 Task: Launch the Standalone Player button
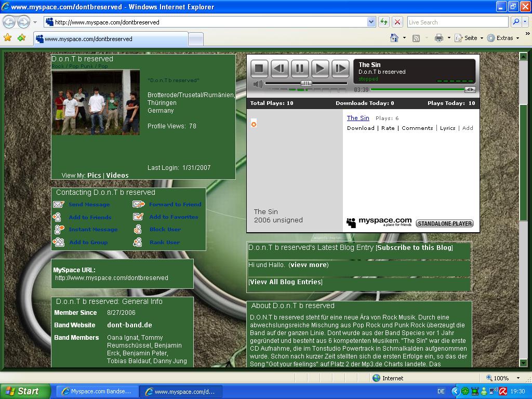445,223
